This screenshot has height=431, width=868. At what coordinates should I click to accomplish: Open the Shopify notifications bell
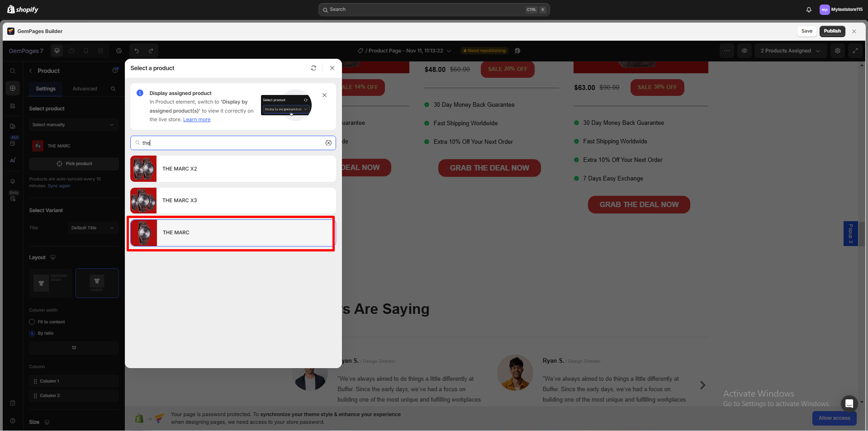[809, 9]
